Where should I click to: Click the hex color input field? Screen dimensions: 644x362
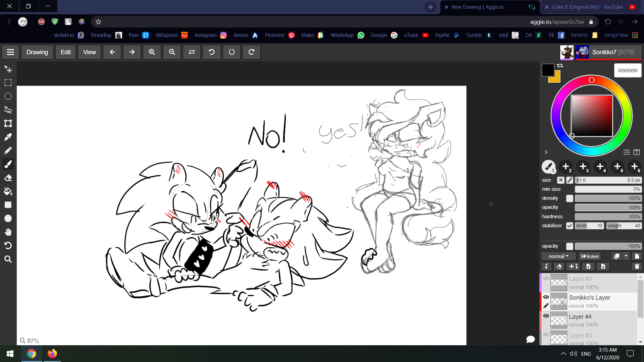tap(628, 71)
